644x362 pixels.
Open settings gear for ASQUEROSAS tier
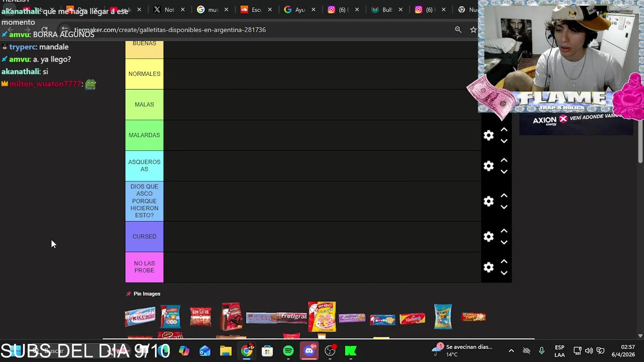489,166
